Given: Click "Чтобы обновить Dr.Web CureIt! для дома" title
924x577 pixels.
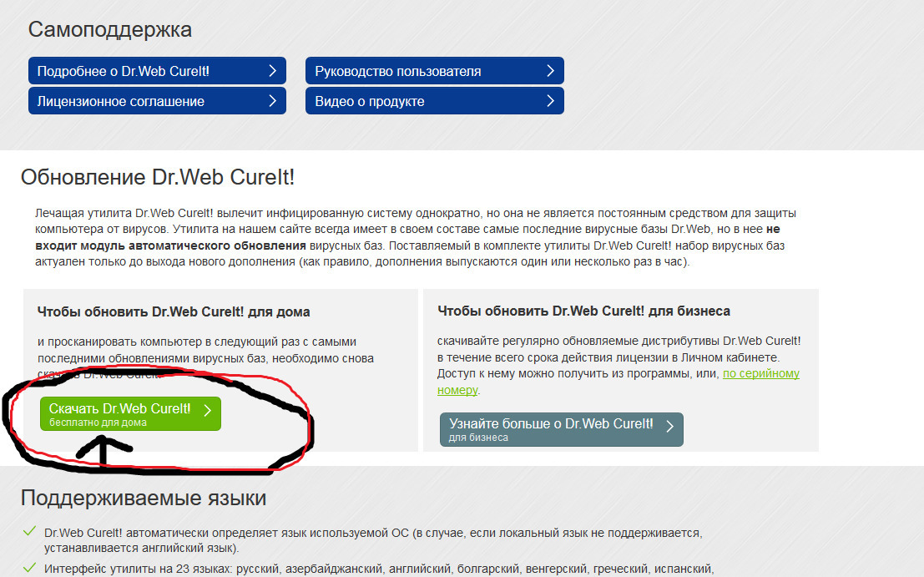Looking at the screenshot, I should 174,311.
